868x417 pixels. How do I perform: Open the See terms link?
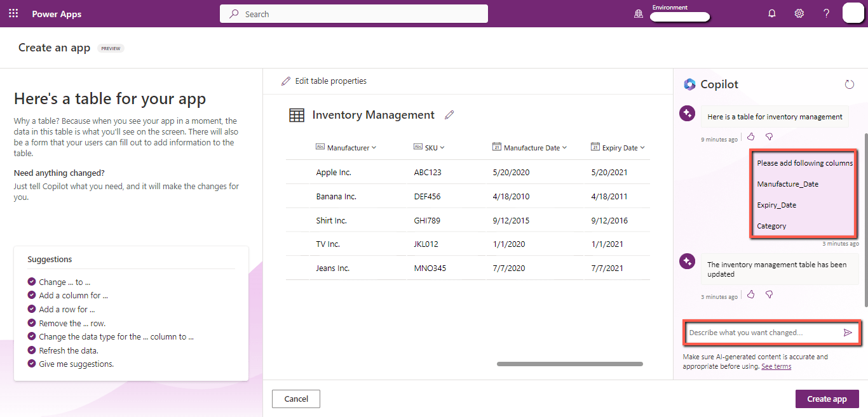(776, 366)
